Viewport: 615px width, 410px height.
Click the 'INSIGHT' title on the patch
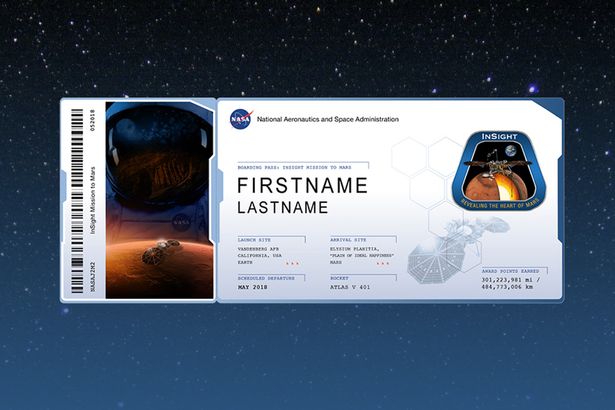(x=499, y=137)
